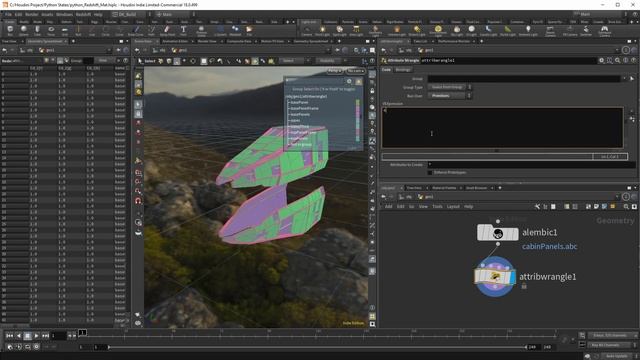This screenshot has height=360, width=640.
Task: Click inside the VEXpression code editor
Action: coord(502,127)
